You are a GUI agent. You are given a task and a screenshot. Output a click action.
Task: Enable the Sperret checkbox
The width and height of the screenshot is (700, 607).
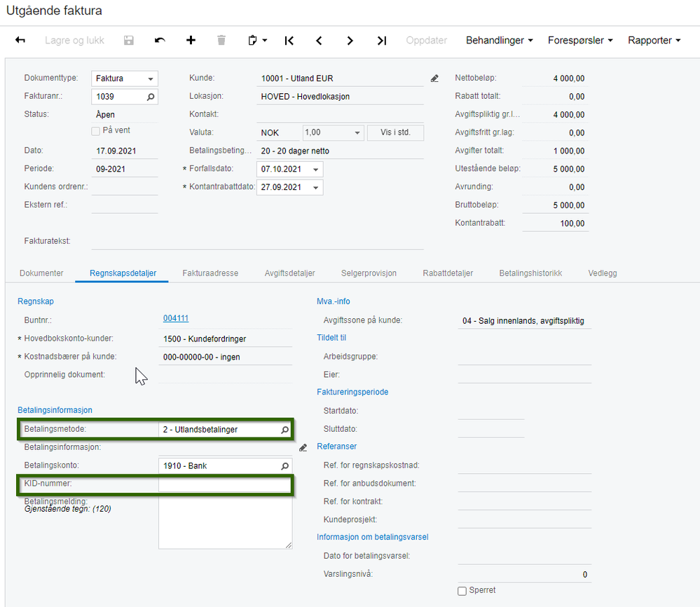pos(462,591)
